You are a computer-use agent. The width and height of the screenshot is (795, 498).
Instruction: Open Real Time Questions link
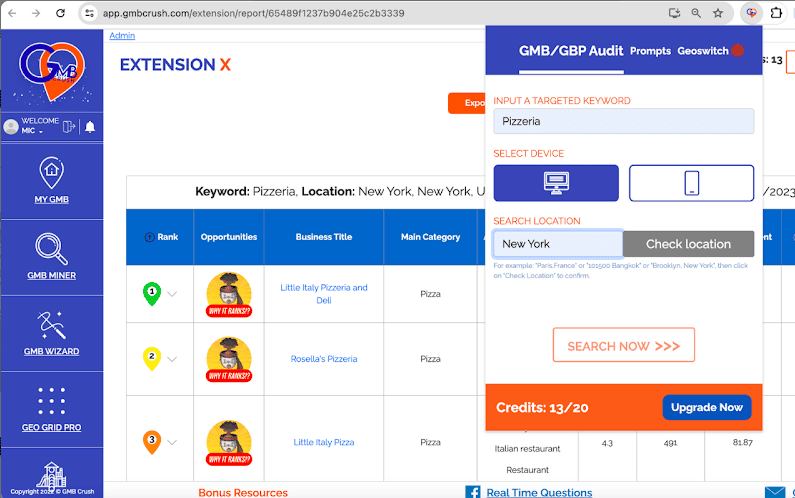539,492
